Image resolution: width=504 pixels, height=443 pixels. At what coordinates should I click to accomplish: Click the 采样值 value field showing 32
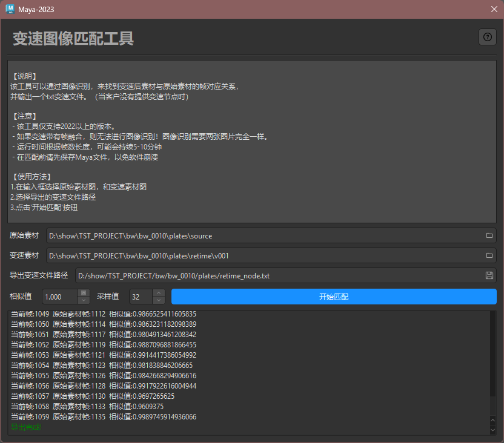pos(140,297)
